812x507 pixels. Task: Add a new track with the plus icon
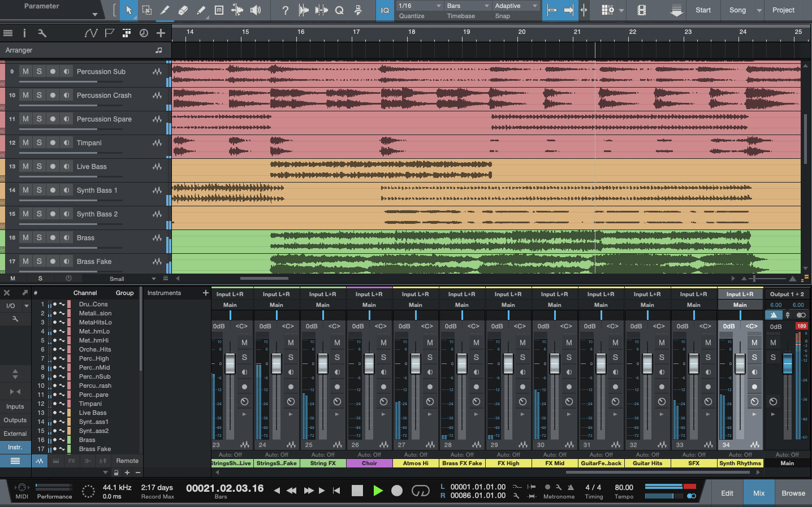click(x=161, y=33)
